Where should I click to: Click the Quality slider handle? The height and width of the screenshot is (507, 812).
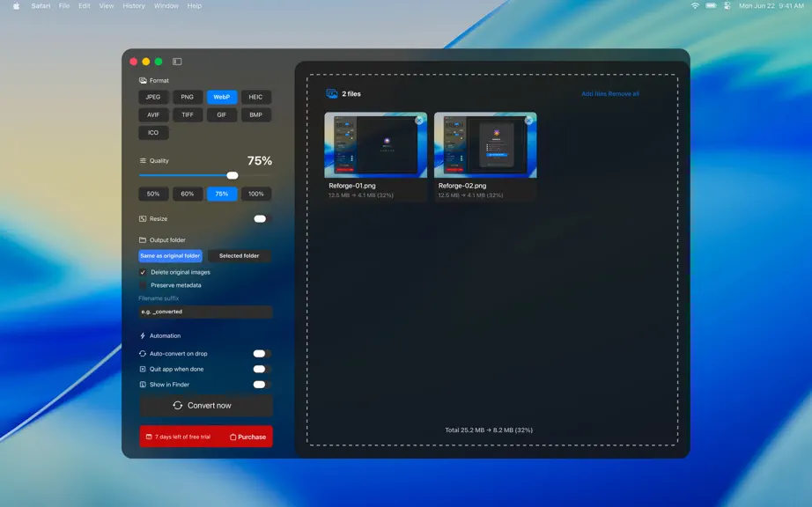coord(233,175)
